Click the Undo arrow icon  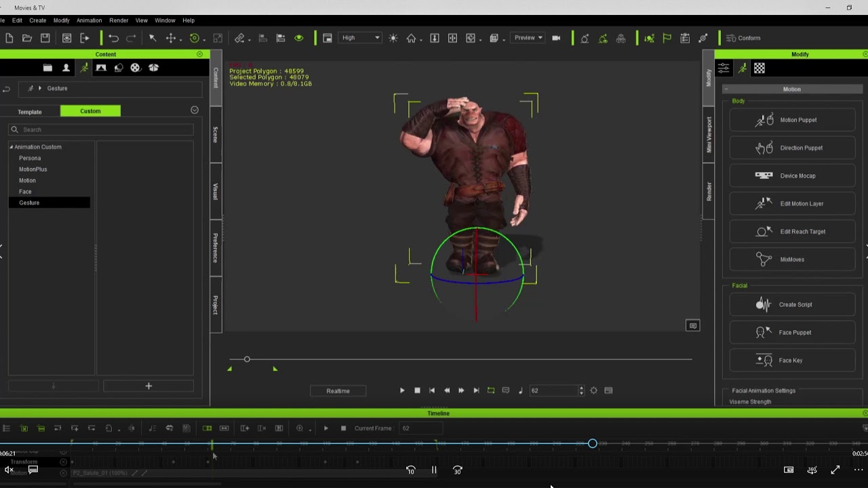pos(113,38)
